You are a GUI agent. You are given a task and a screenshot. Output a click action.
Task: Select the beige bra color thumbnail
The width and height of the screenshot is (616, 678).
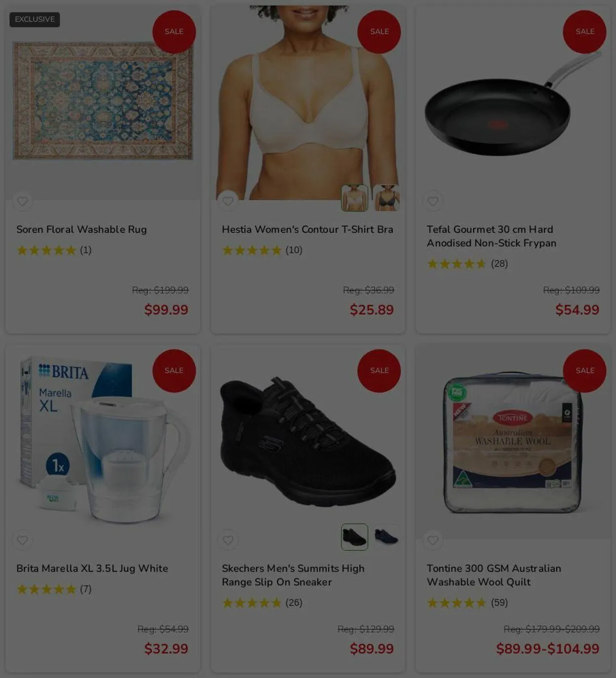tap(355, 198)
